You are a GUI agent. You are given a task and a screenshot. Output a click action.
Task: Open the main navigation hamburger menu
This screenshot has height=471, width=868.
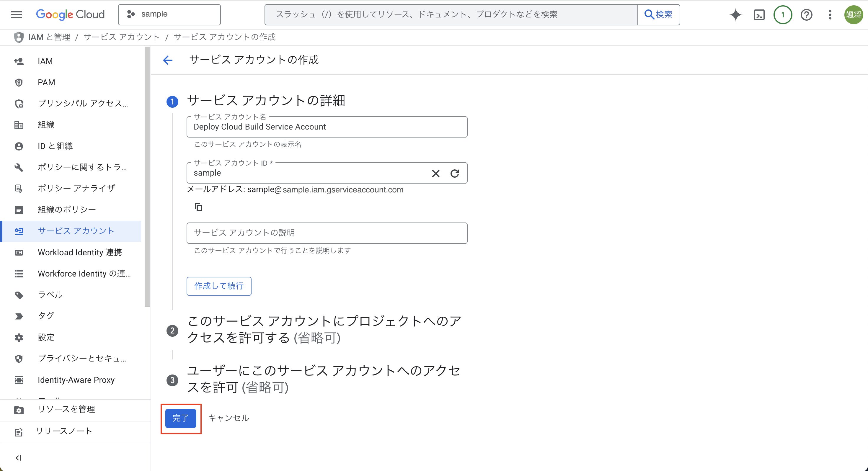pos(17,14)
